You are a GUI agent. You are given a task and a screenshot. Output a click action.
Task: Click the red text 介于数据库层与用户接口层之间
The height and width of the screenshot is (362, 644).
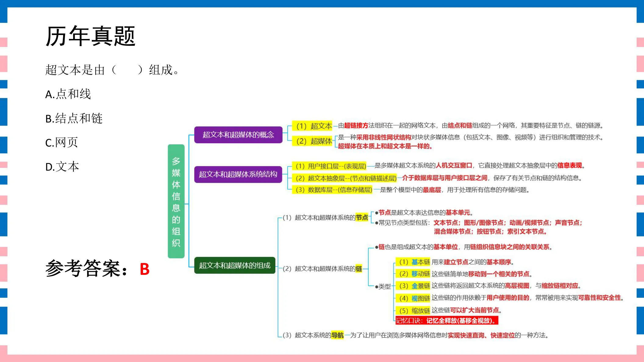(445, 178)
